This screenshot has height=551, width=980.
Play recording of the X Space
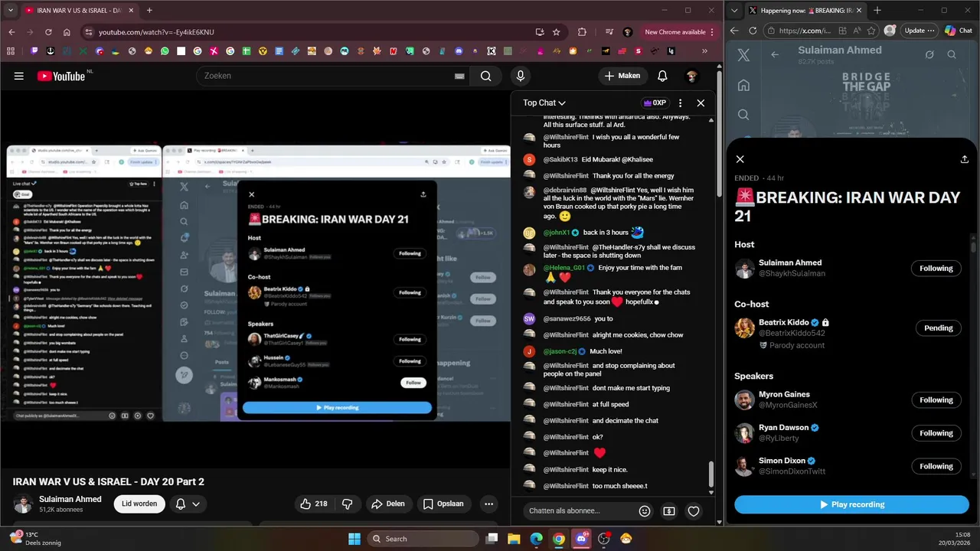[x=851, y=504]
